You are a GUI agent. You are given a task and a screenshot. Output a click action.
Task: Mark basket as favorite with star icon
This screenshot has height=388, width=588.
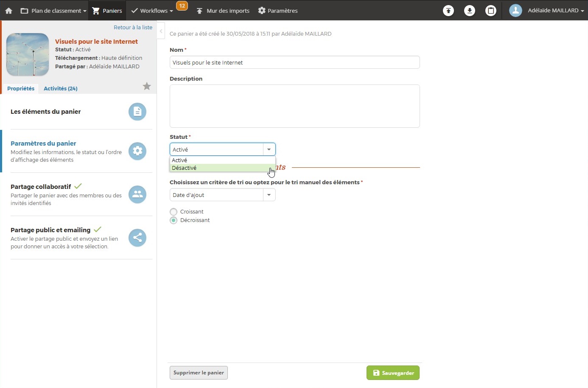147,86
